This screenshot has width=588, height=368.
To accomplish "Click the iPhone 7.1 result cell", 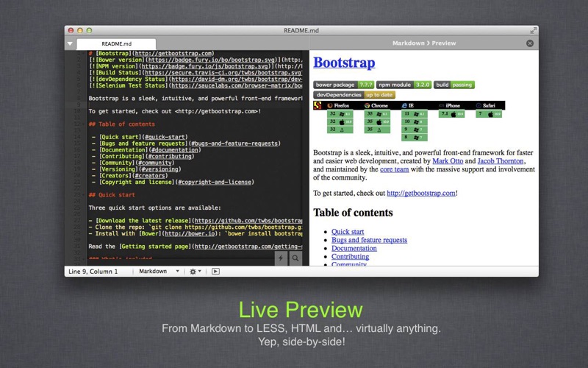I will 451,114.
